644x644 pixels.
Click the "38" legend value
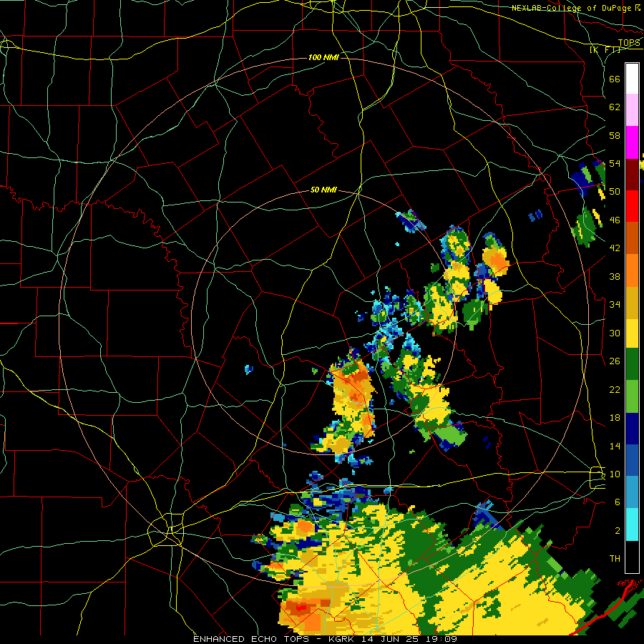pyautogui.click(x=615, y=277)
